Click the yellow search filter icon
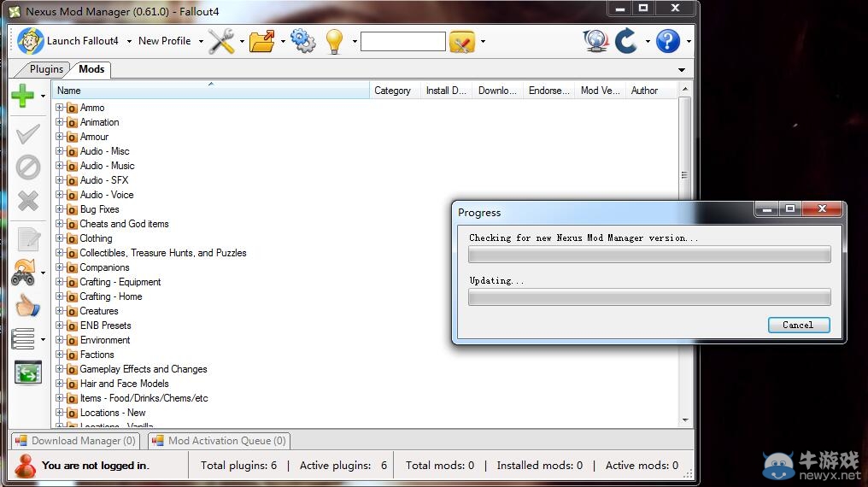 [x=462, y=42]
